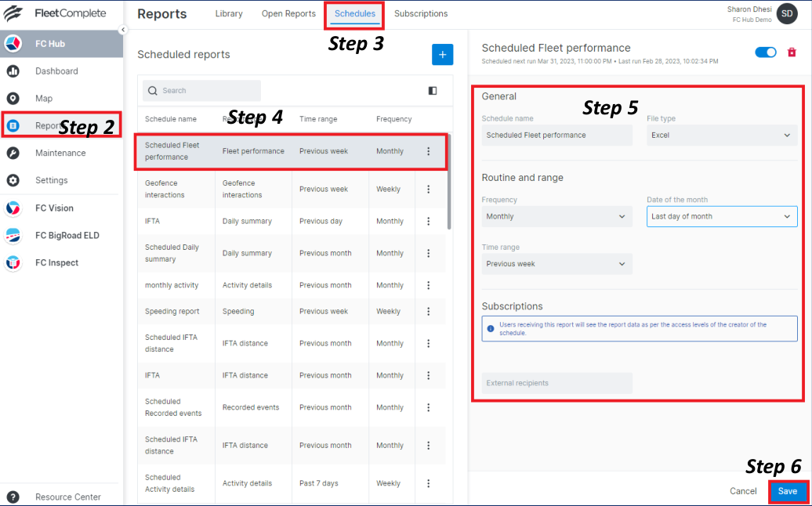This screenshot has width=812, height=506.
Task: Open Date of the month dropdown
Action: pyautogui.click(x=721, y=216)
